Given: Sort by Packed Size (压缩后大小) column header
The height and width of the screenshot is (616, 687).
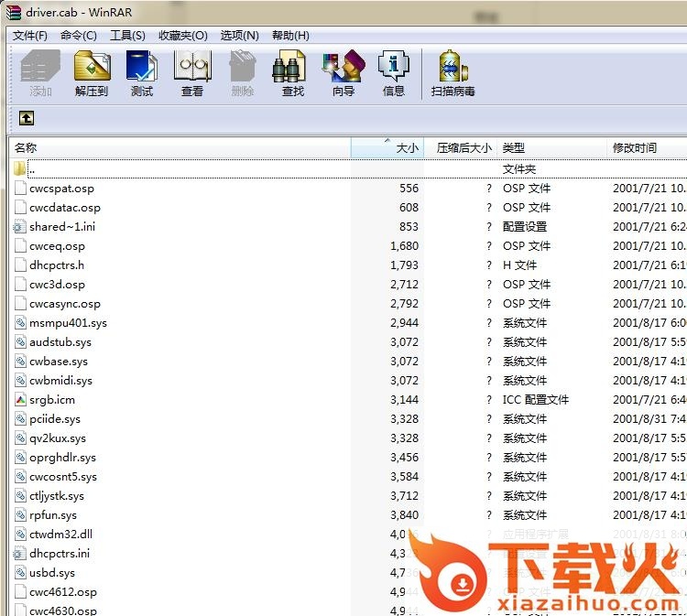Looking at the screenshot, I should point(461,148).
